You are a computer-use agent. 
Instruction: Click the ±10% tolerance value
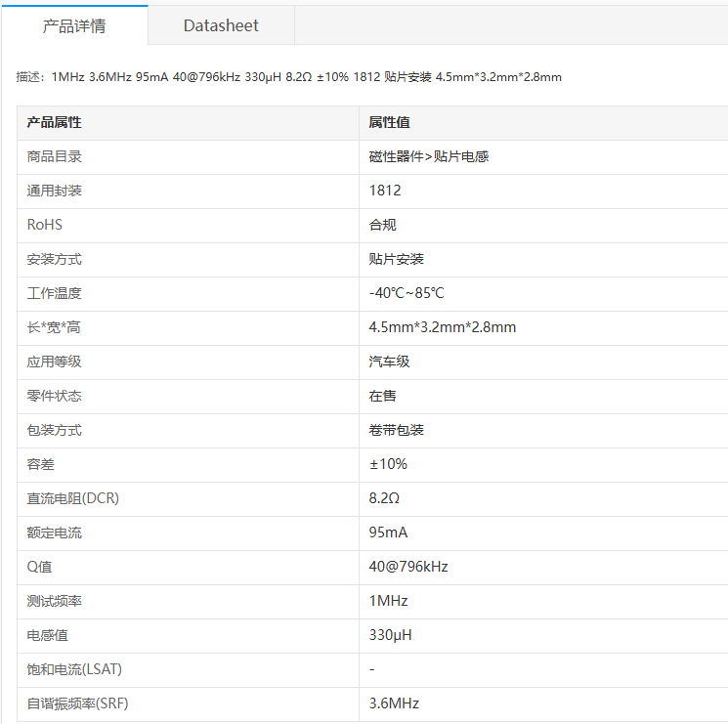pyautogui.click(x=388, y=464)
